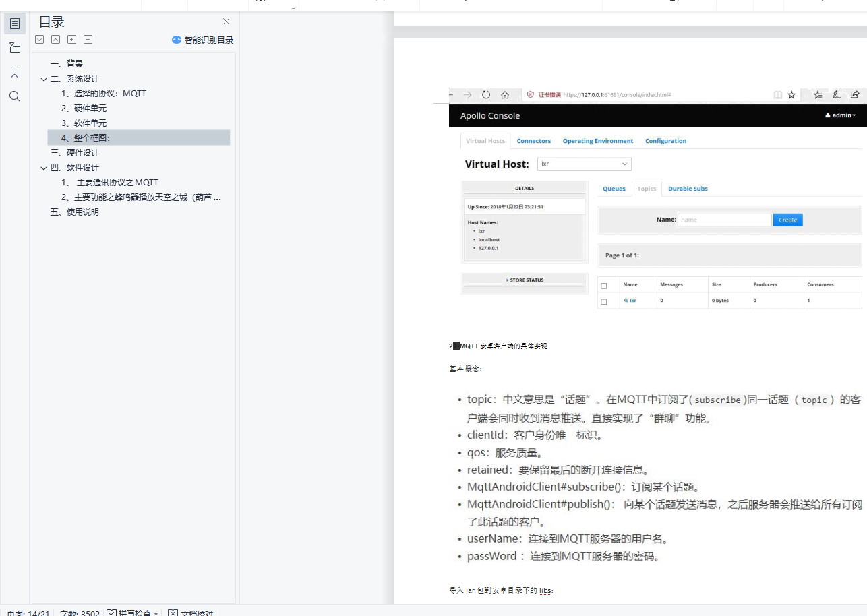The height and width of the screenshot is (616, 867).
Task: Open the lxr link in the topics table
Action: tap(632, 301)
